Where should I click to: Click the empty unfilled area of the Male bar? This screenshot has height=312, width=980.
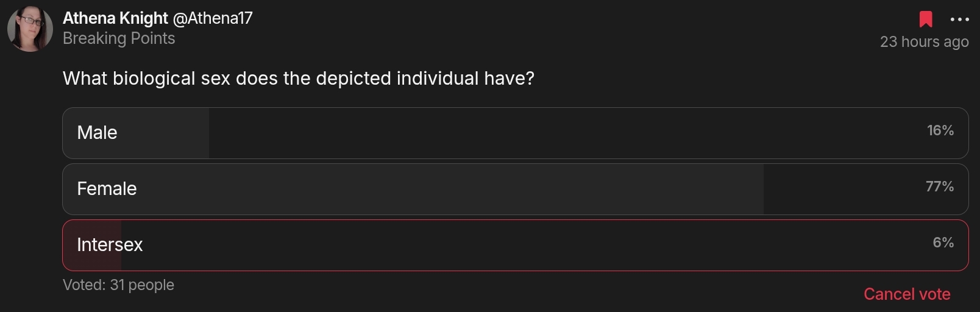549,133
